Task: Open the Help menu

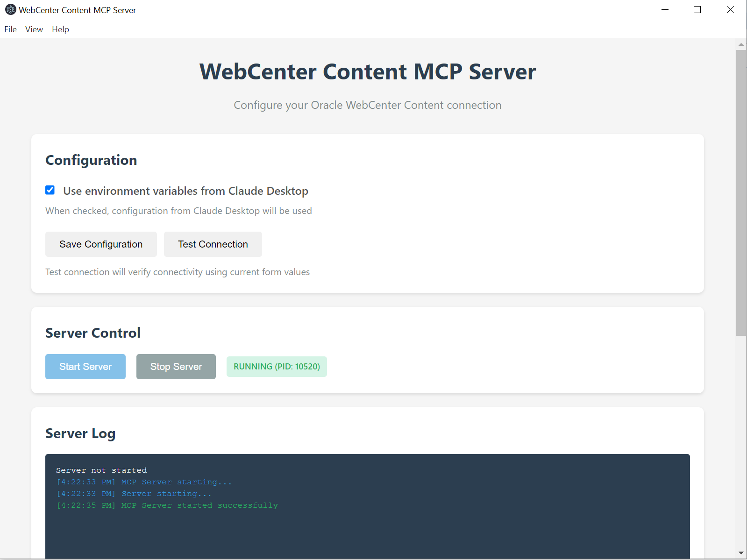Action: tap(61, 29)
